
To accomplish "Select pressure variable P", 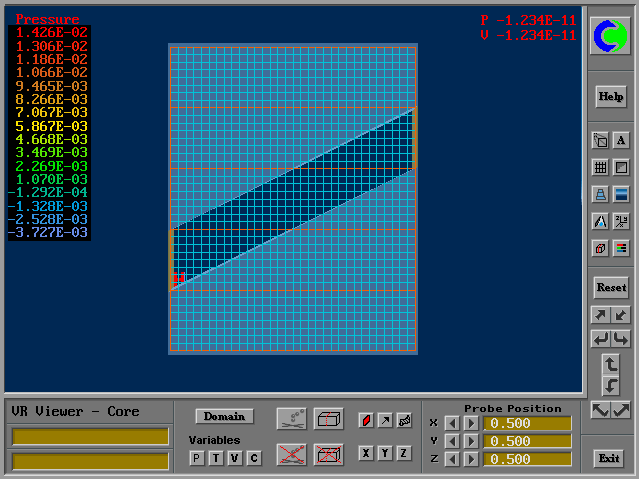I will [197, 458].
